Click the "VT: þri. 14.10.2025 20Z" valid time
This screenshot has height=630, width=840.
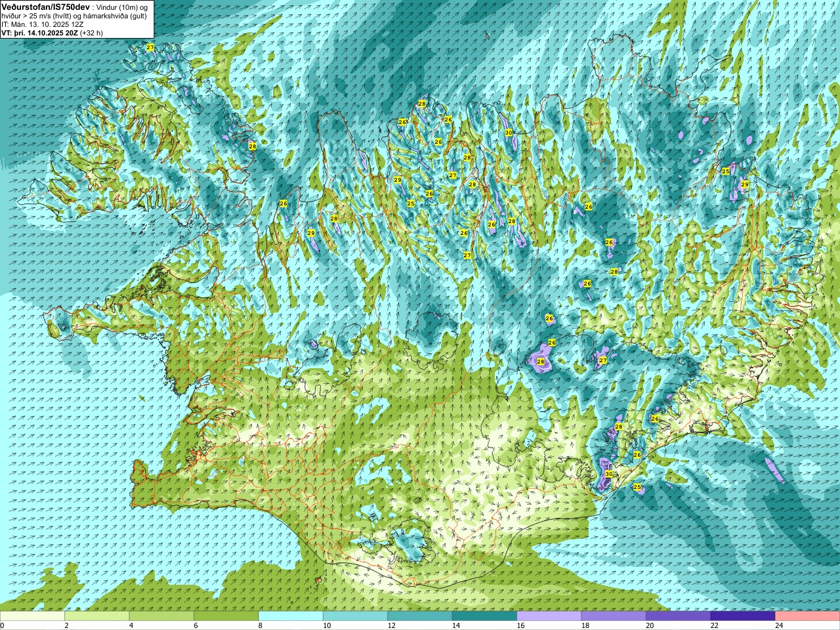pos(39,32)
